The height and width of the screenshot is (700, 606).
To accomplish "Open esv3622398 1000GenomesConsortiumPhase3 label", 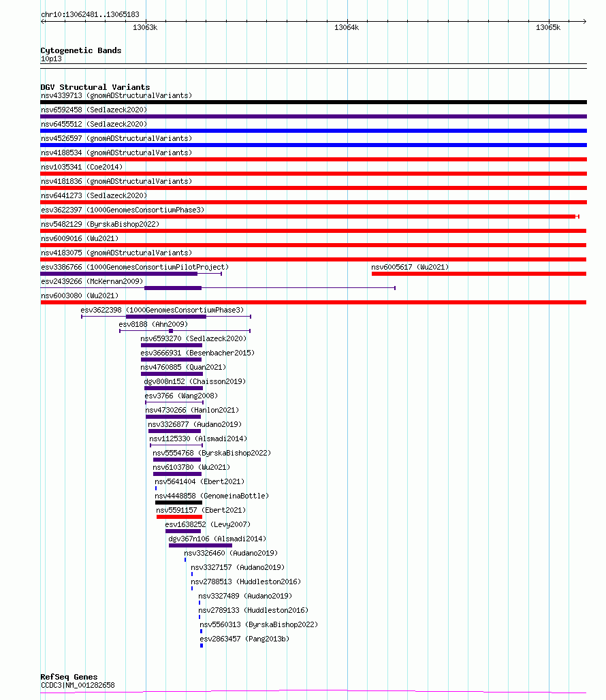I will (x=163, y=310).
